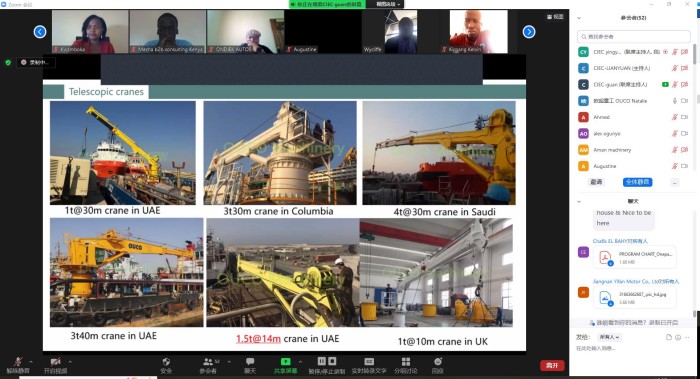Open more options beside Mute All
700x379 pixels.
(675, 182)
